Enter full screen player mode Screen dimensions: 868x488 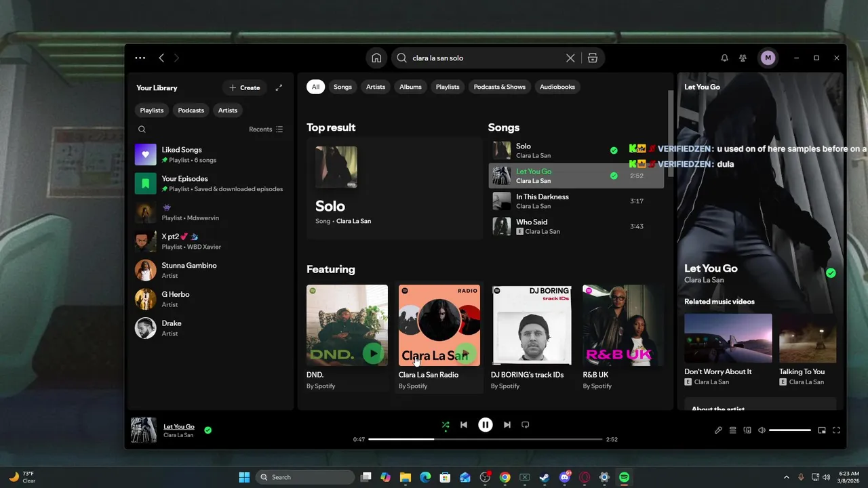coord(836,430)
